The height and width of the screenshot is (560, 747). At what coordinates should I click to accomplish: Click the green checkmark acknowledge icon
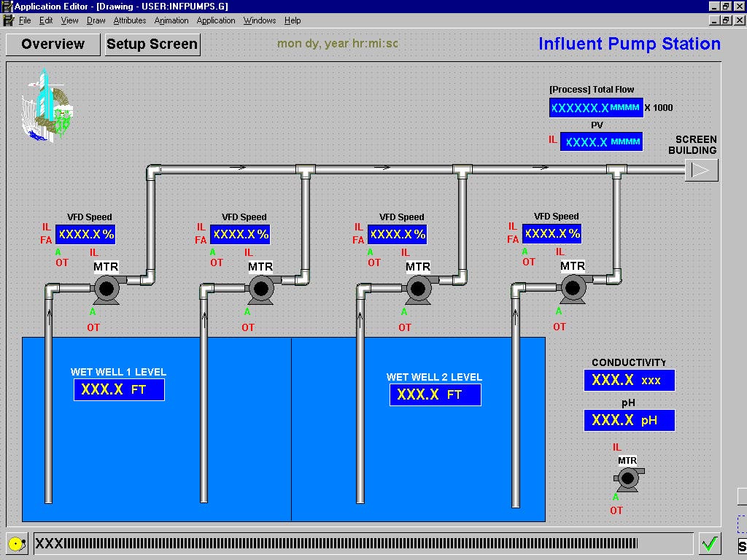[x=709, y=543]
